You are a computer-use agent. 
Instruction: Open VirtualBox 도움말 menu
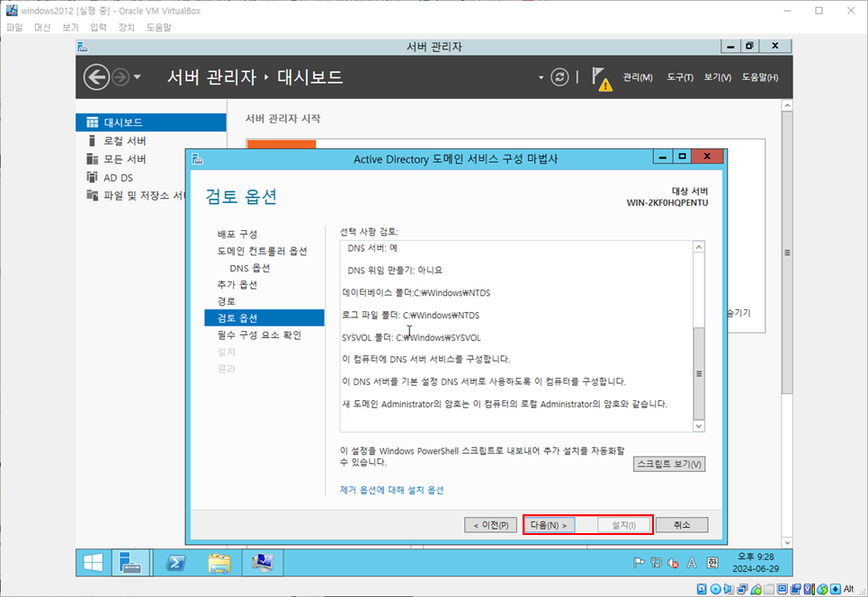pyautogui.click(x=159, y=27)
